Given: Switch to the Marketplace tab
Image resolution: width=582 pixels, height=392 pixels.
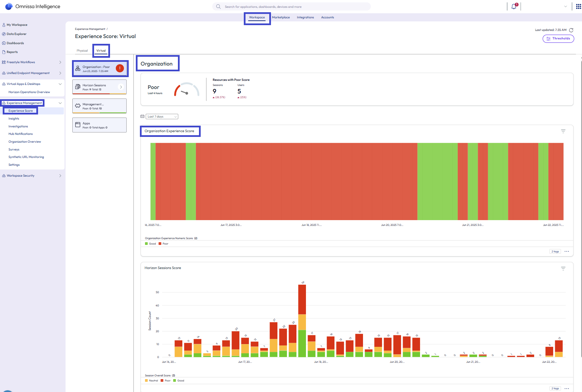Looking at the screenshot, I should (x=281, y=17).
